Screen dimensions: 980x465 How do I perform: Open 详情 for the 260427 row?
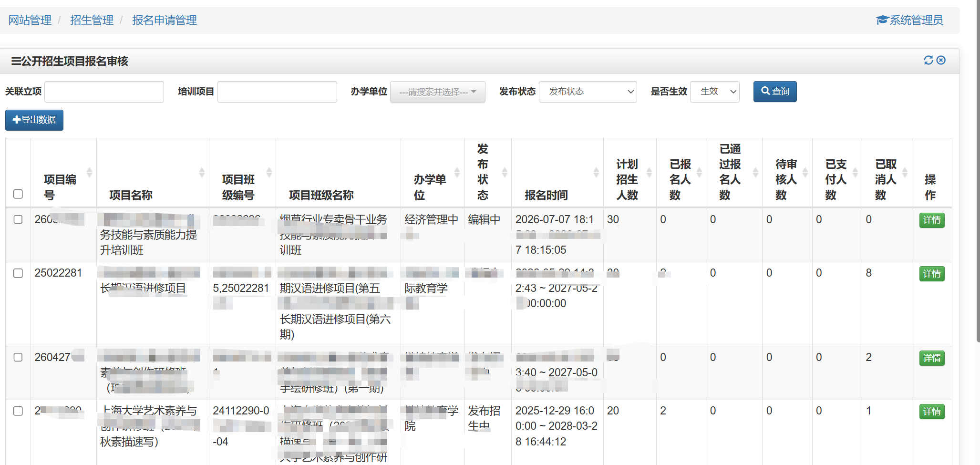point(932,358)
